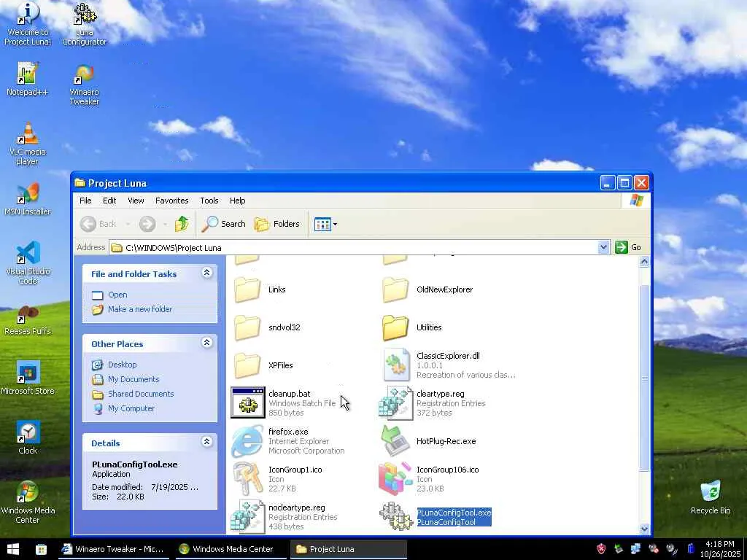Click Make a new folder link
This screenshot has height=560, width=747.
click(x=132, y=309)
